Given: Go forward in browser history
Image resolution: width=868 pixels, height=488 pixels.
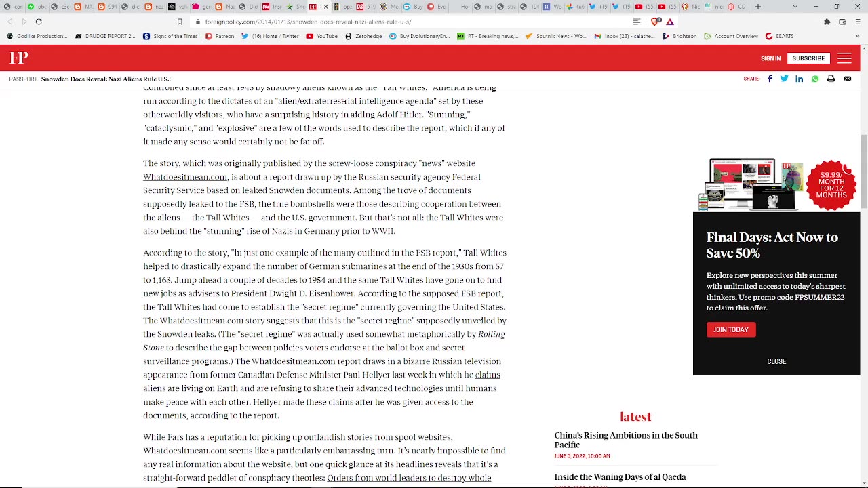Looking at the screenshot, I should [24, 22].
